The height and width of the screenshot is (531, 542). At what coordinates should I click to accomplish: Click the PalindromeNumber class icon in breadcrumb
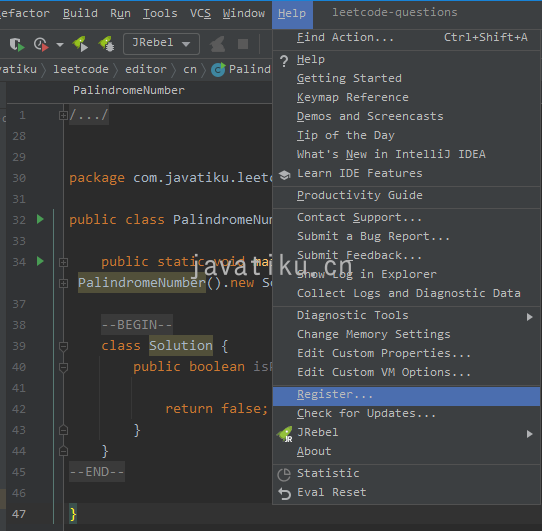point(218,69)
